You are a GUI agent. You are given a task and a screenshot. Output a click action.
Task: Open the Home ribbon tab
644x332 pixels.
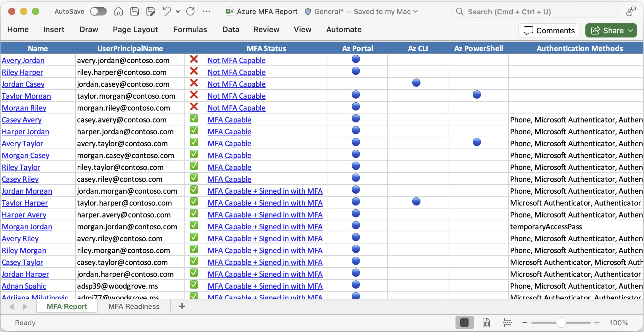click(x=18, y=29)
